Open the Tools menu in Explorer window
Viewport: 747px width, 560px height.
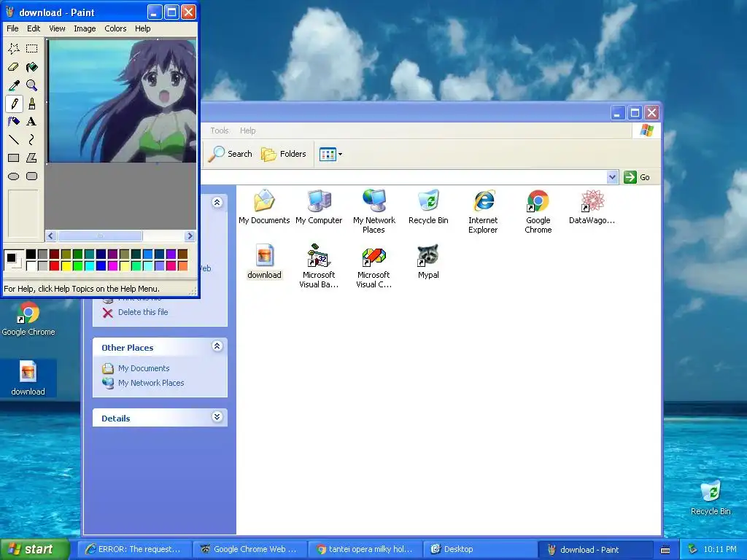pyautogui.click(x=220, y=131)
